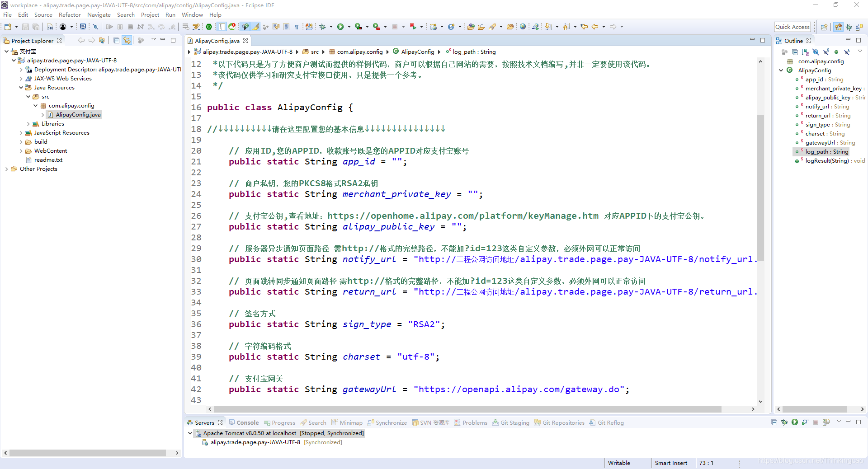This screenshot has width=868, height=469.
Task: Collapse the Java Resources node
Action: click(21, 87)
